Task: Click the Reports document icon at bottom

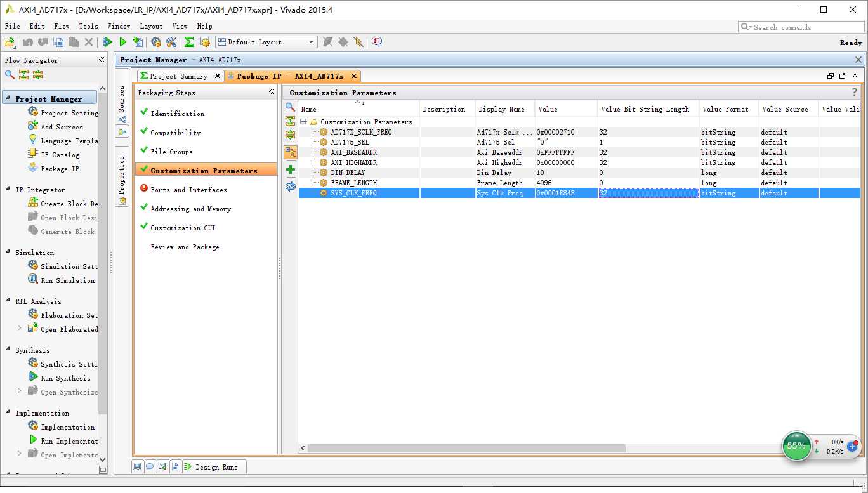Action: tap(175, 466)
